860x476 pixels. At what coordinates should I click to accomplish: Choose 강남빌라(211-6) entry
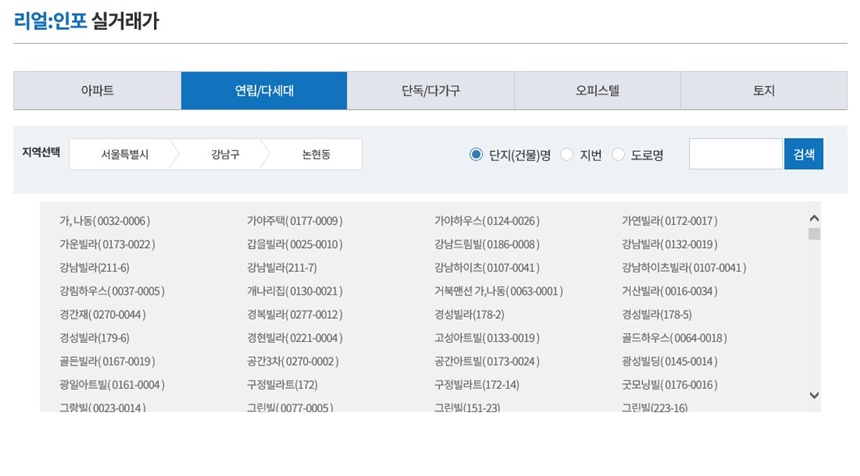[x=94, y=268]
